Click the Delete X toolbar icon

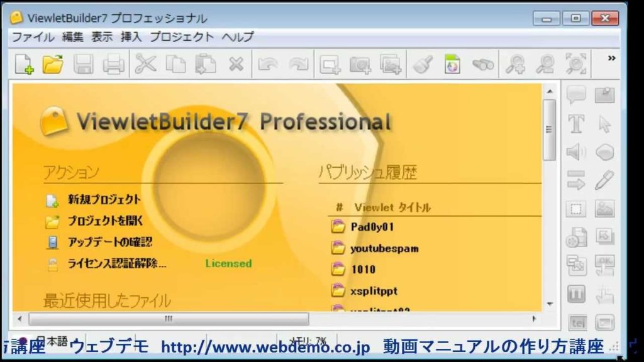236,65
